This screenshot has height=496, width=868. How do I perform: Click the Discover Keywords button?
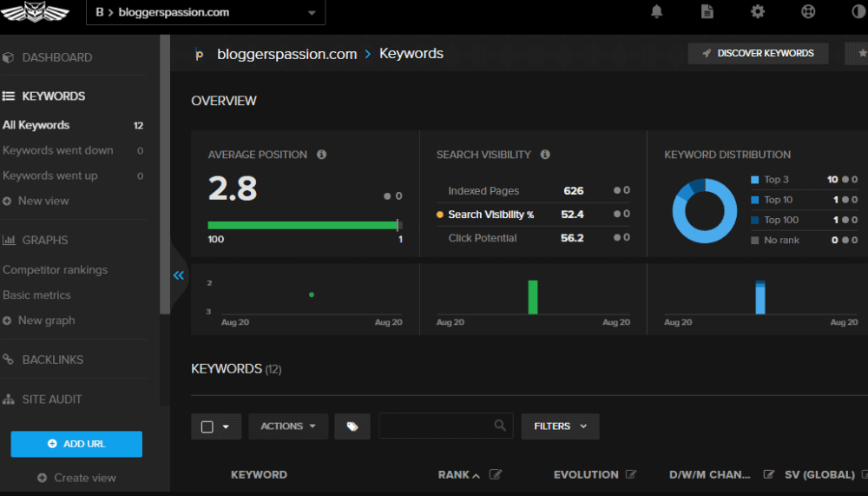[758, 53]
